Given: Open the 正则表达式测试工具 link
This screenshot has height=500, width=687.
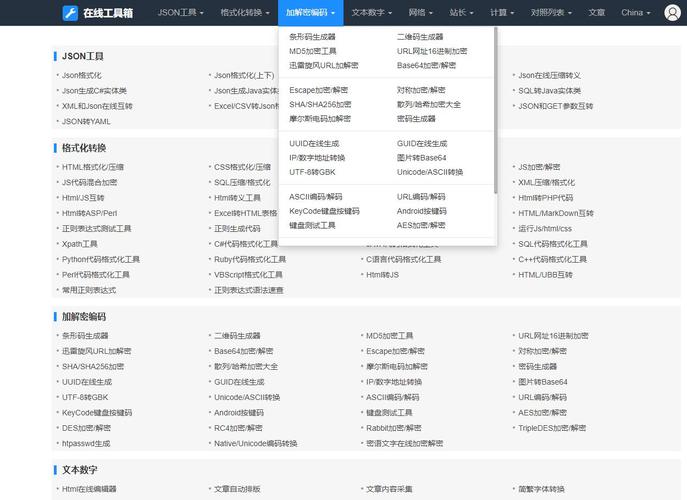Looking at the screenshot, I should pyautogui.click(x=96, y=228).
